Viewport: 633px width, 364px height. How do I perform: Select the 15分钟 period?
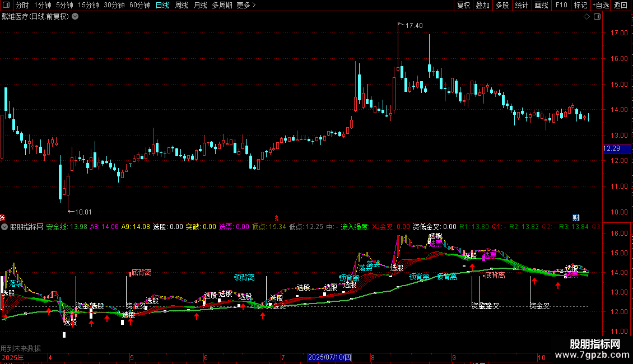[89, 5]
